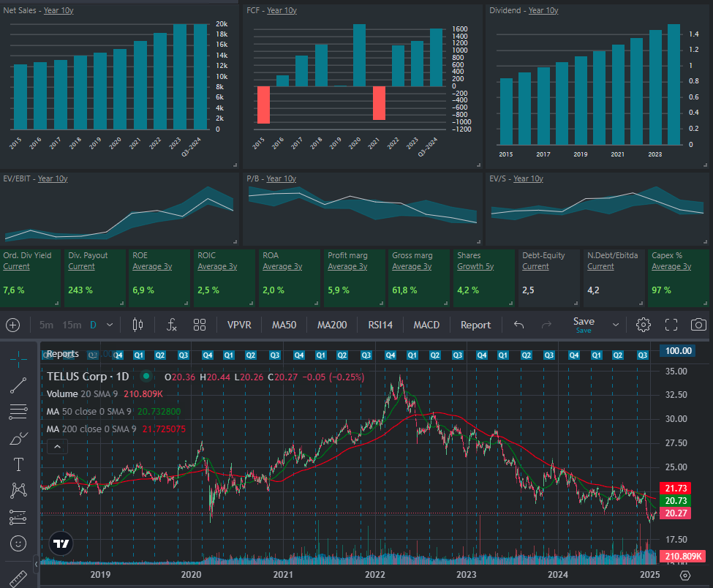Pick the Fibonacci retracement tool
Viewport: 713px width, 588px height.
[x=18, y=412]
